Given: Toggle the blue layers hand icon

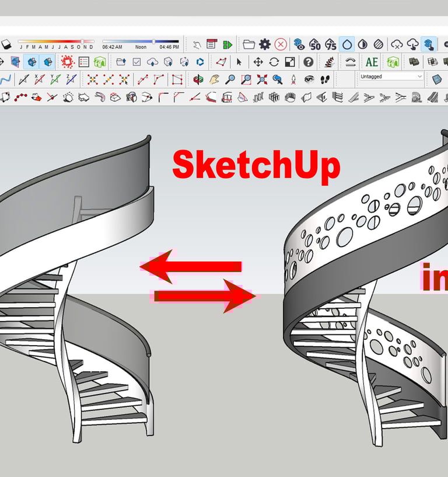Looking at the screenshot, I should [x=429, y=44].
